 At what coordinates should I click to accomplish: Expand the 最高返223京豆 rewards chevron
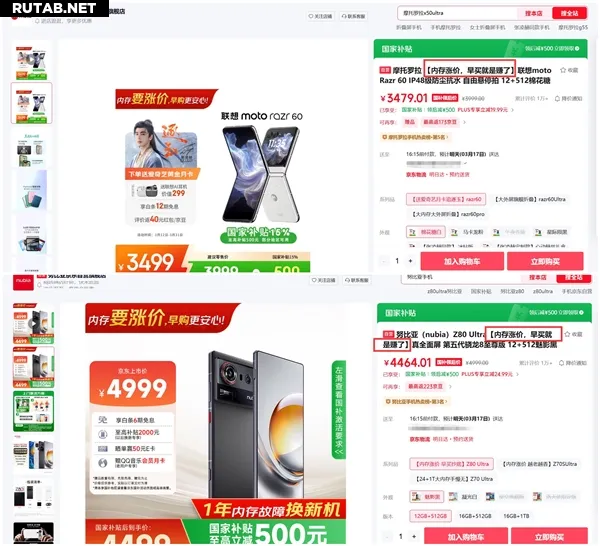450,386
